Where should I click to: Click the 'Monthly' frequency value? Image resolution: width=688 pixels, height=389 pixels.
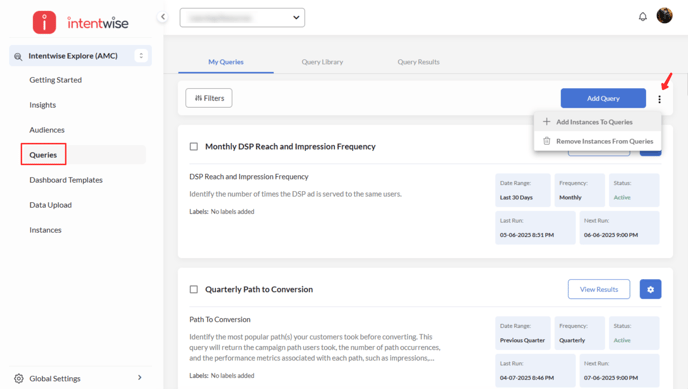tap(570, 197)
